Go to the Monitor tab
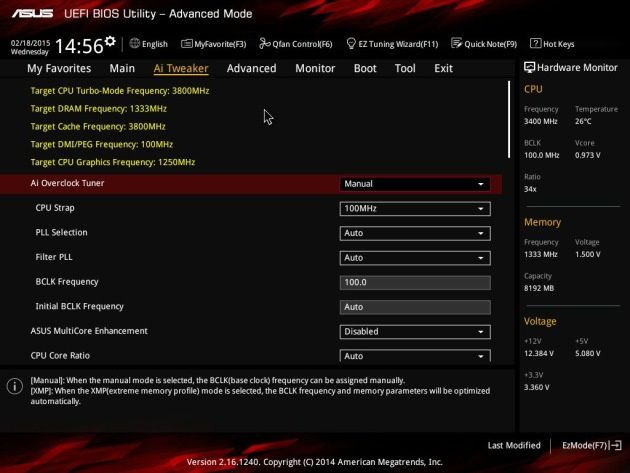The image size is (630, 473). click(x=315, y=68)
